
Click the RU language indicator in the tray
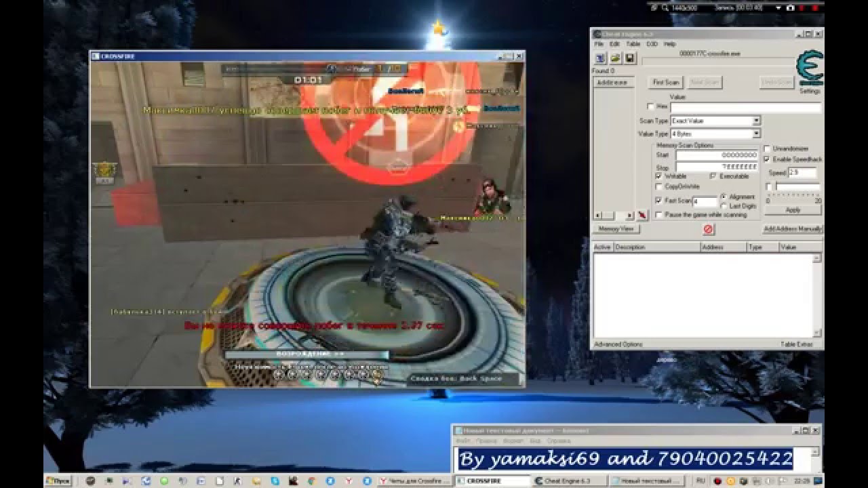700,481
